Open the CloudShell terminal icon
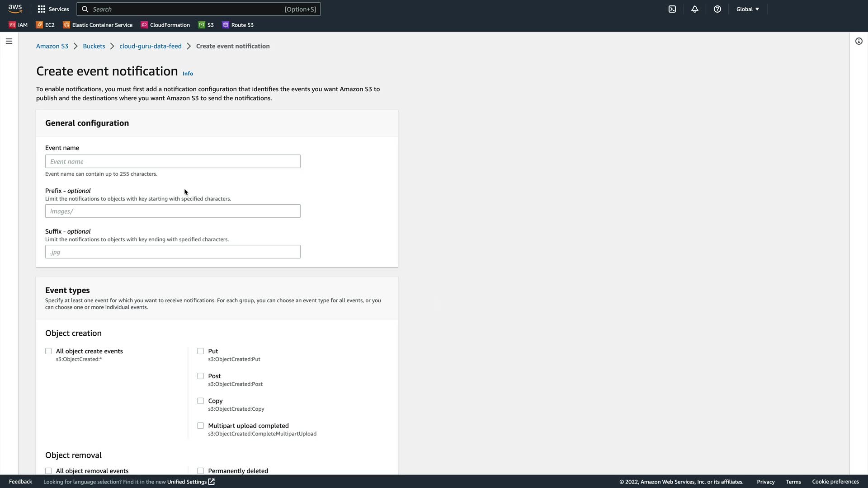868x488 pixels. pyautogui.click(x=672, y=9)
